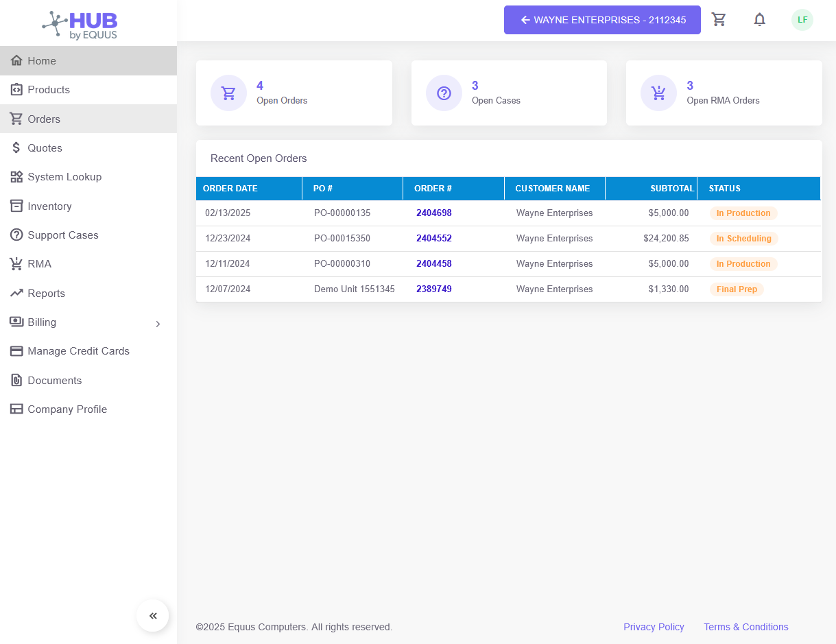Click the $1,330.00 subtotal cell
The height and width of the screenshot is (644, 836).
[669, 289]
